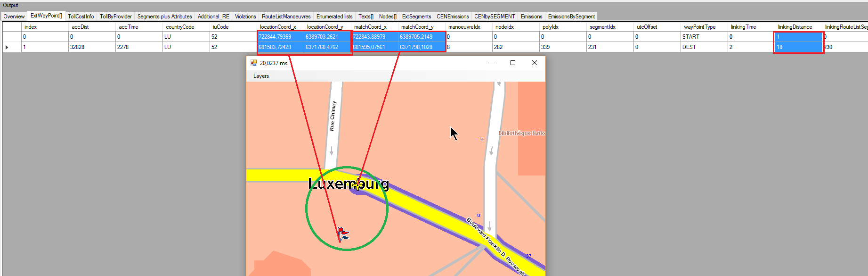Maximize the map window
The image size is (868, 276).
coord(513,63)
